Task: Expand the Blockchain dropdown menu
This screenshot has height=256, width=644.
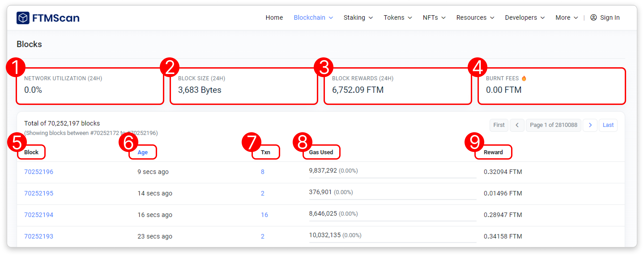Action: click(x=313, y=17)
